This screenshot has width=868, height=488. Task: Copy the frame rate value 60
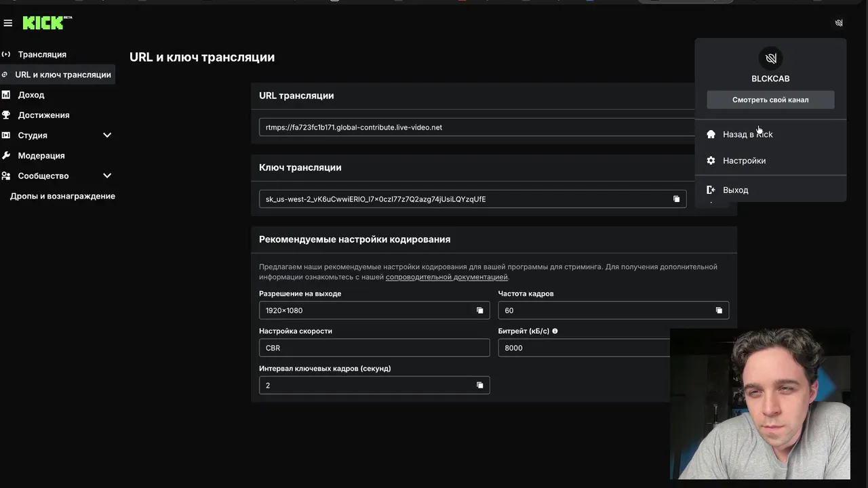pyautogui.click(x=719, y=310)
